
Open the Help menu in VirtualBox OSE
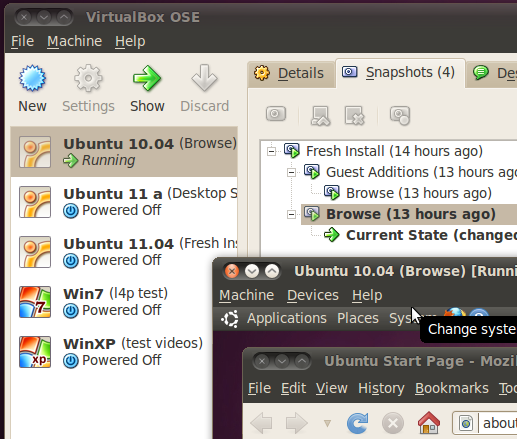pos(130,41)
